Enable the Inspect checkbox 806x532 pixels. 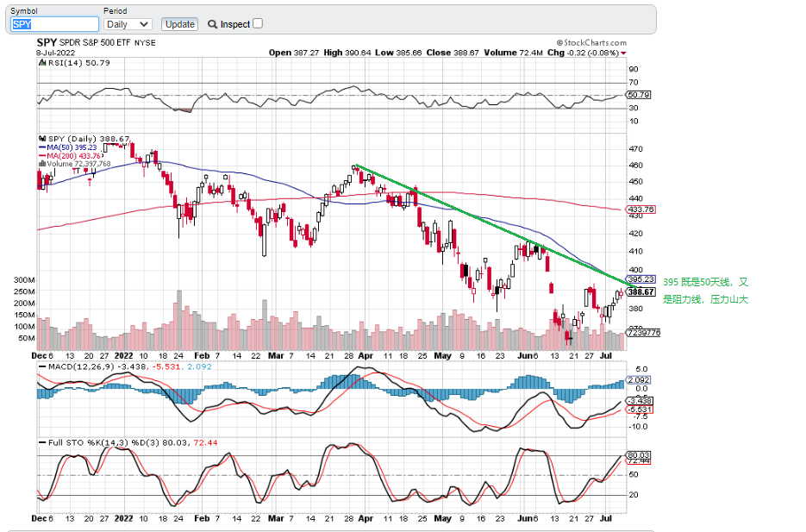[x=258, y=23]
